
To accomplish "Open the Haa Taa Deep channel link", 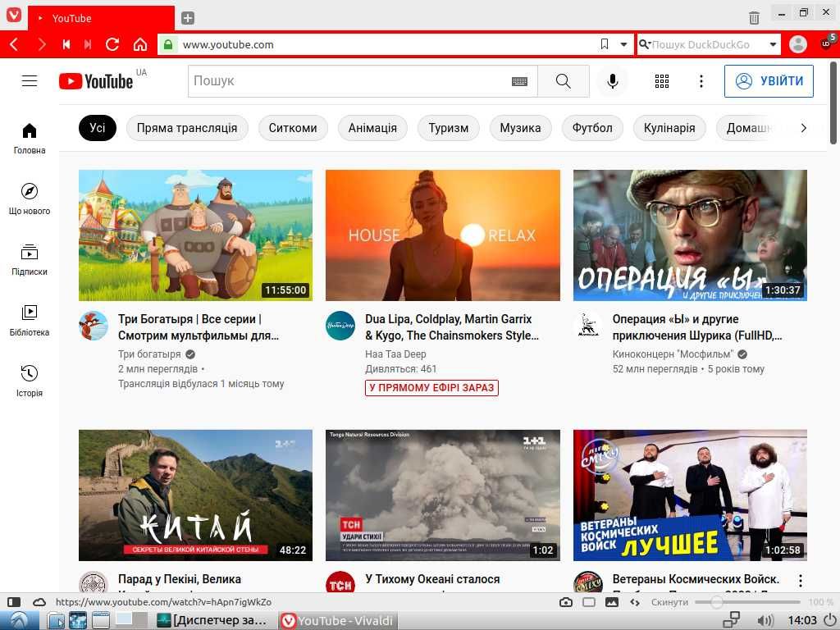I will point(395,354).
